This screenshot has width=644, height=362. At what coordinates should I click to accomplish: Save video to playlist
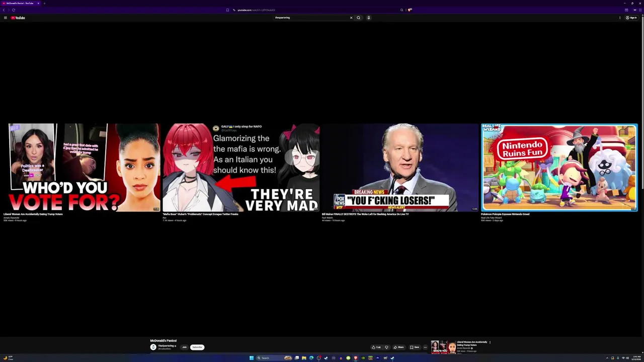[x=415, y=347]
